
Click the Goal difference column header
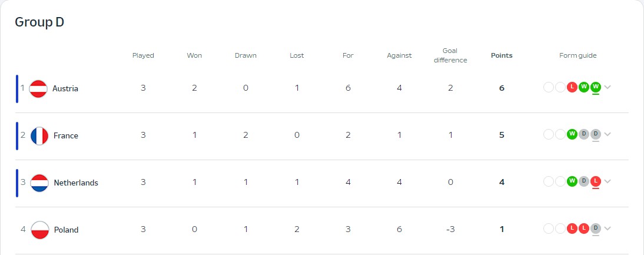pyautogui.click(x=450, y=55)
